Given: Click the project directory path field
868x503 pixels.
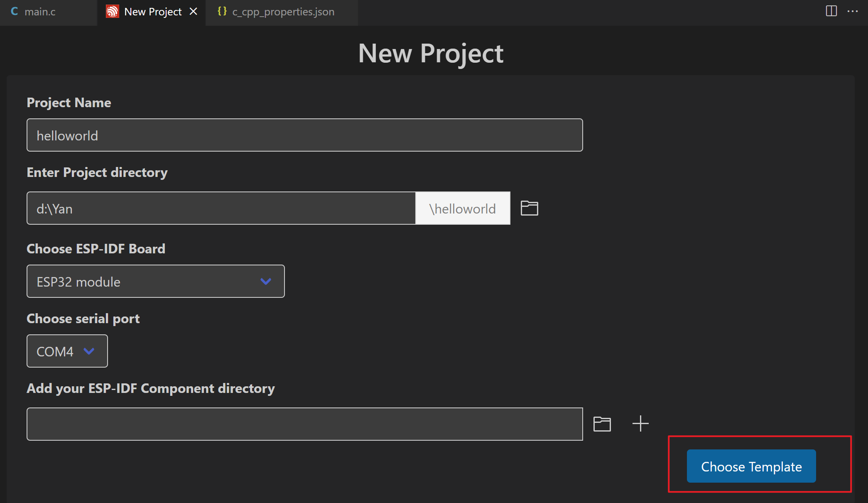Looking at the screenshot, I should tap(221, 209).
